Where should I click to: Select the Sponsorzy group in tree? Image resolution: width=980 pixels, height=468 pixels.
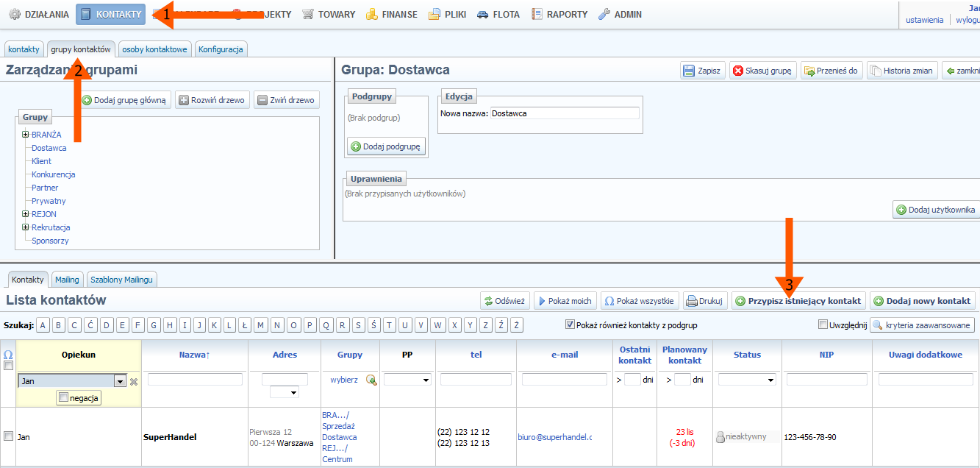coord(50,241)
